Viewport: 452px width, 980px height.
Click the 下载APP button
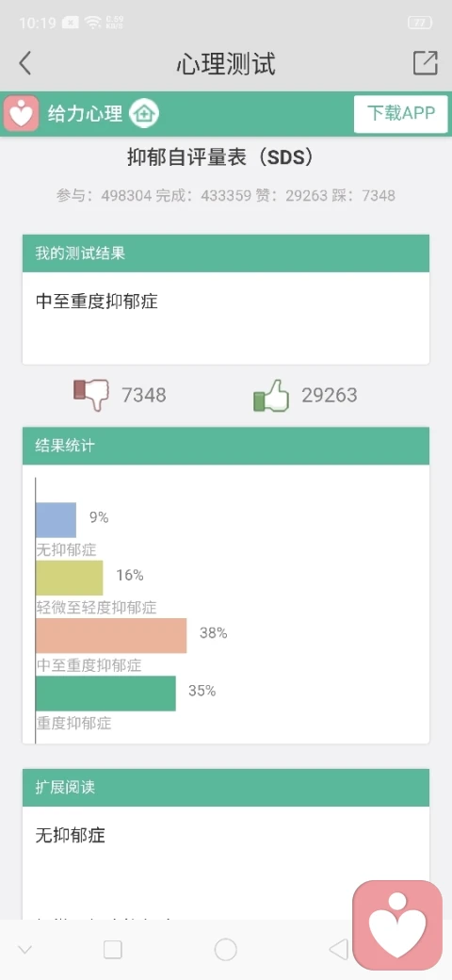click(x=401, y=114)
